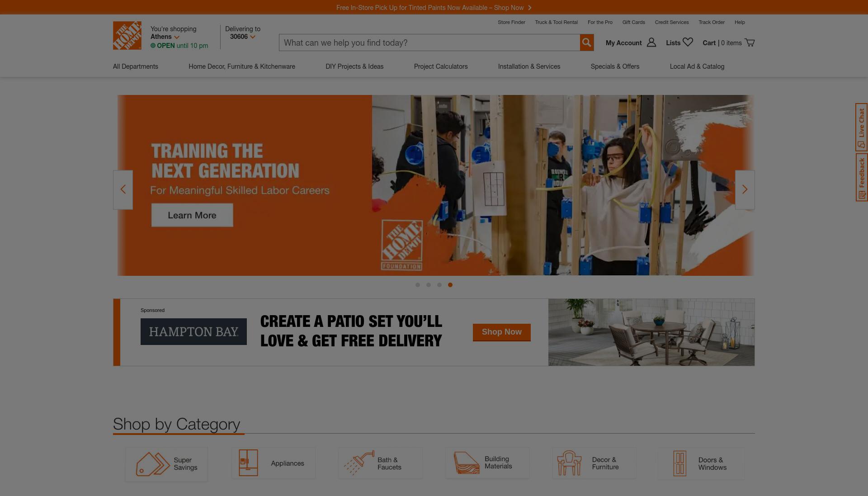Open the Help link

click(x=740, y=22)
